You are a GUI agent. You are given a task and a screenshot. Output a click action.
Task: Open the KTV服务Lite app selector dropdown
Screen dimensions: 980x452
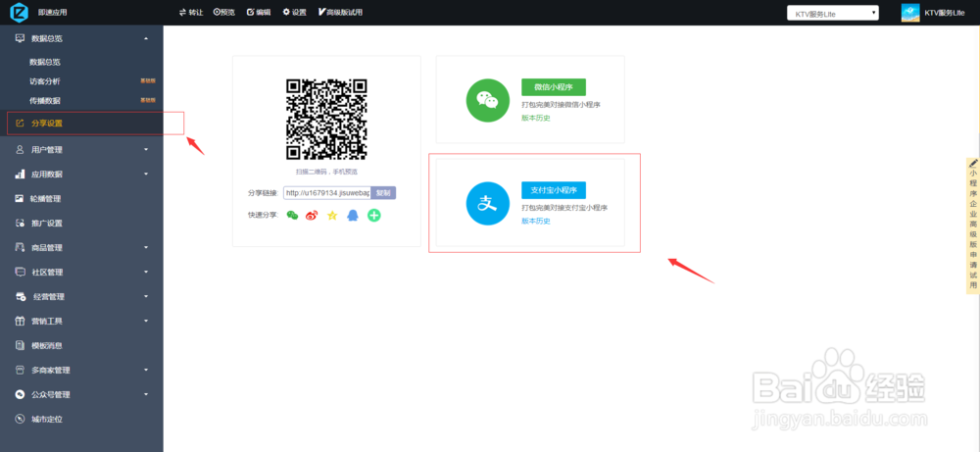coord(832,13)
